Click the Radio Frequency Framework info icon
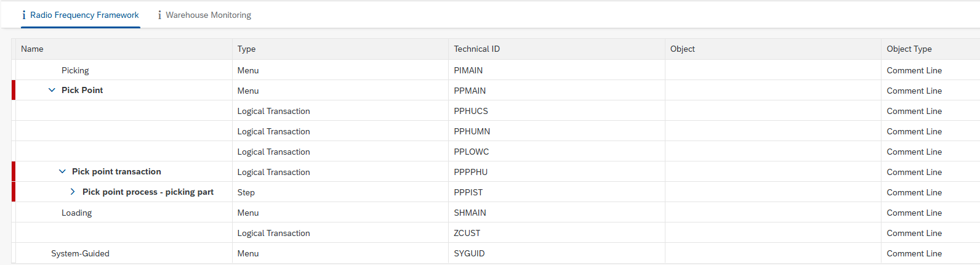Screen dimensions: 980x265 coord(24,15)
